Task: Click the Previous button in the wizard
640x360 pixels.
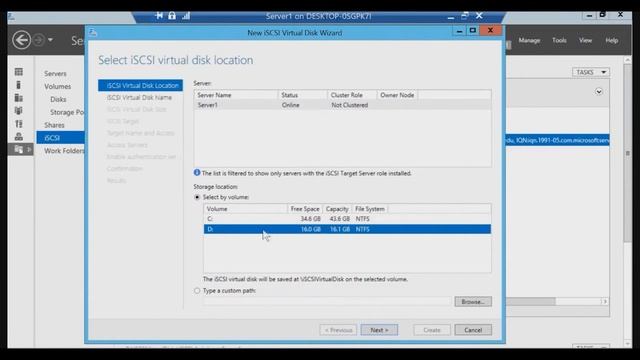Action: (x=338, y=330)
